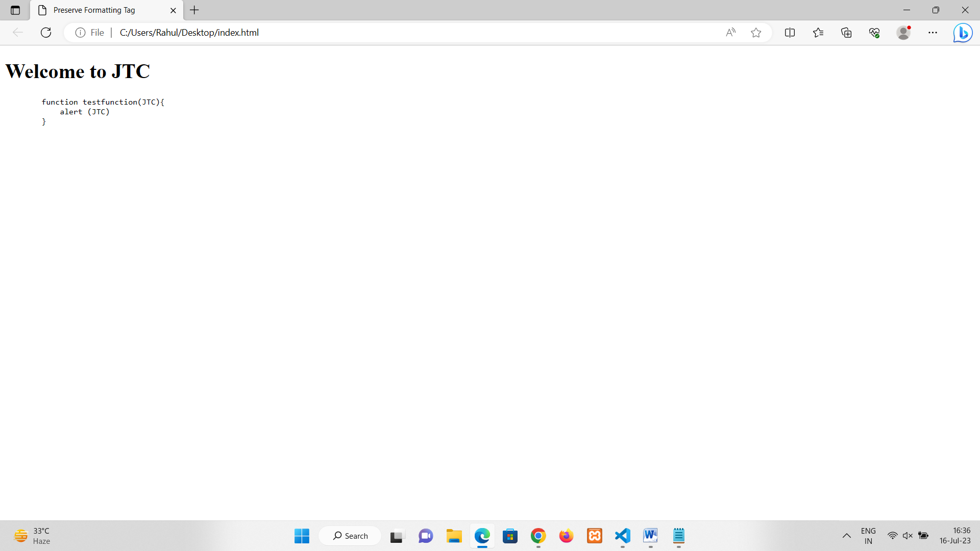Open Bing Copilot sidebar

pos(963,33)
